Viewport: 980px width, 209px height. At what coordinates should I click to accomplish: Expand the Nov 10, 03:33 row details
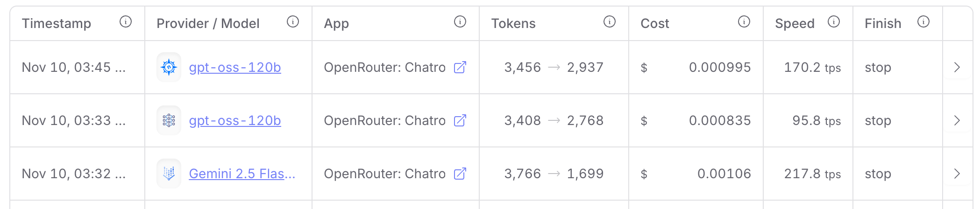[x=957, y=121]
